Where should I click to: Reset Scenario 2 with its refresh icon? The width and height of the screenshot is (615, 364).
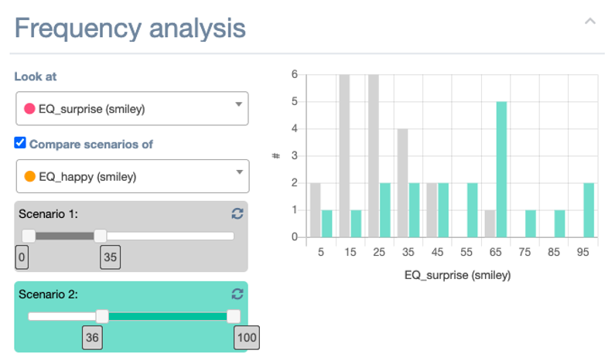(237, 294)
